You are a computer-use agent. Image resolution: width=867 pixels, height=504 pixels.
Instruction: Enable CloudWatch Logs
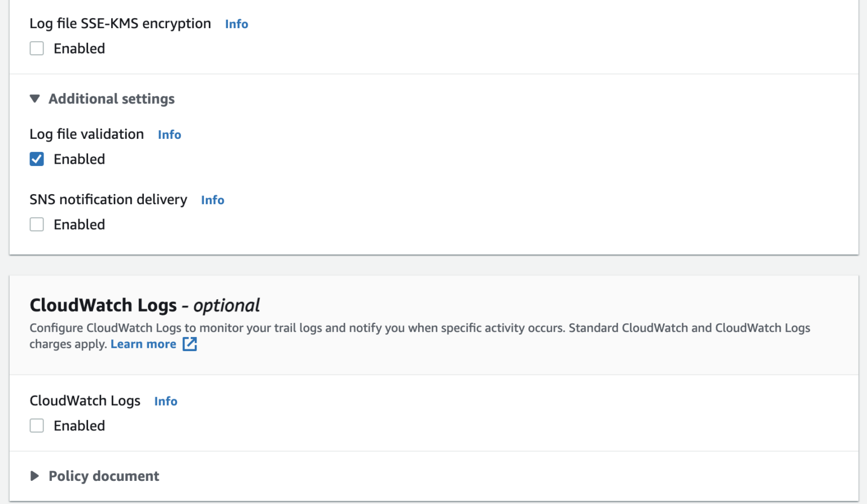click(x=36, y=426)
